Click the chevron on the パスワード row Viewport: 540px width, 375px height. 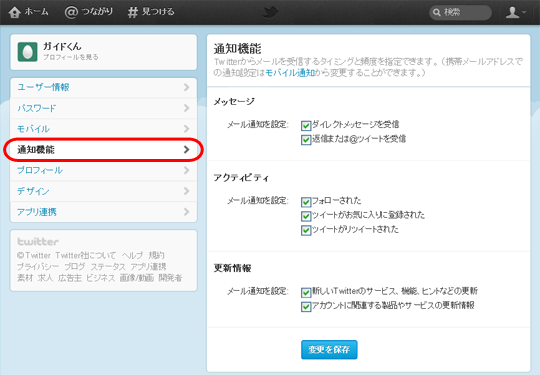tap(187, 108)
